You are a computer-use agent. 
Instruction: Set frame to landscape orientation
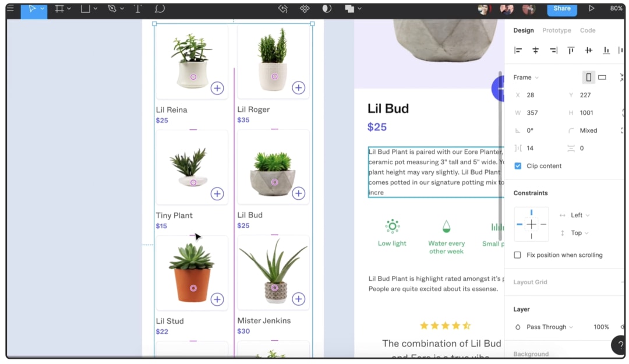click(602, 77)
